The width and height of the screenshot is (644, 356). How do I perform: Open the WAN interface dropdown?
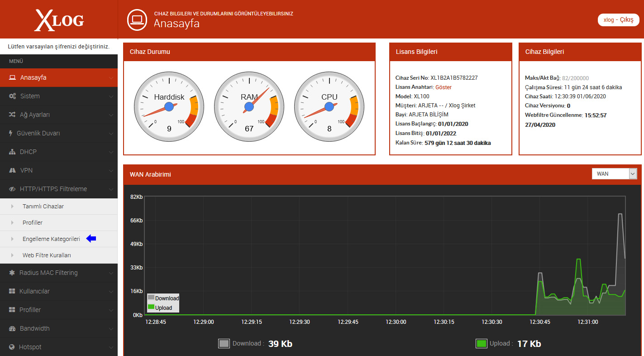(614, 174)
